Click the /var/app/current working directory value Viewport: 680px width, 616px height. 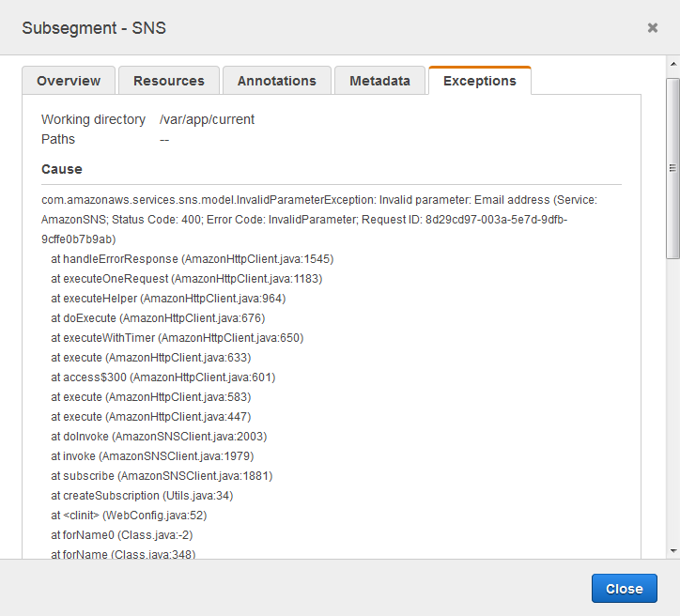pyautogui.click(x=207, y=119)
